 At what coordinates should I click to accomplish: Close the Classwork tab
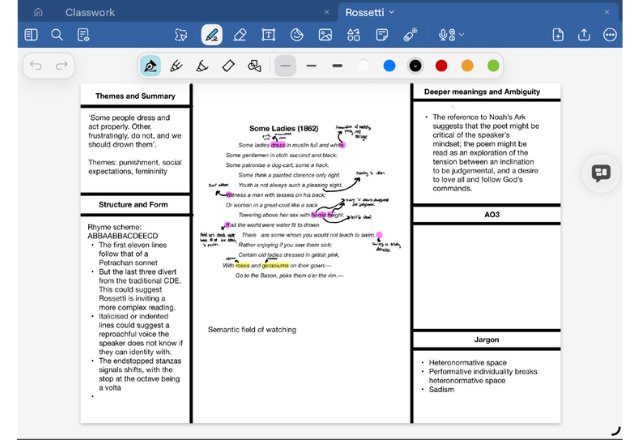click(x=327, y=12)
